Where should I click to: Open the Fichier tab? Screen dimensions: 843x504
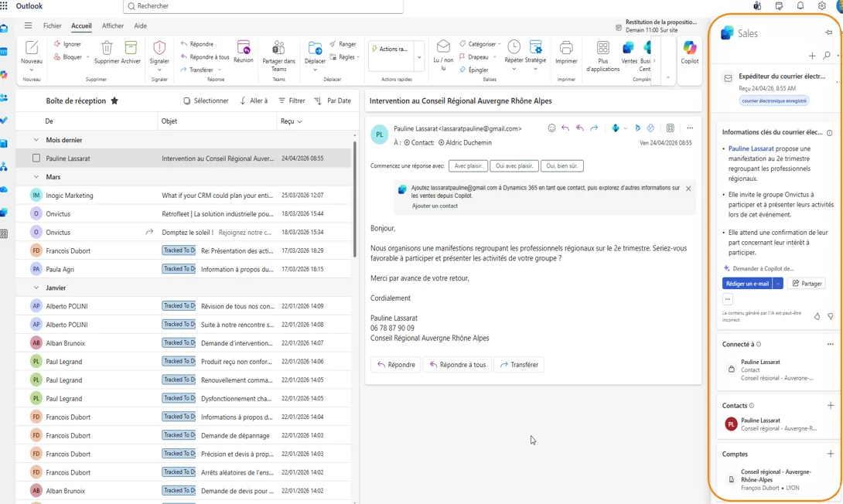[52, 26]
